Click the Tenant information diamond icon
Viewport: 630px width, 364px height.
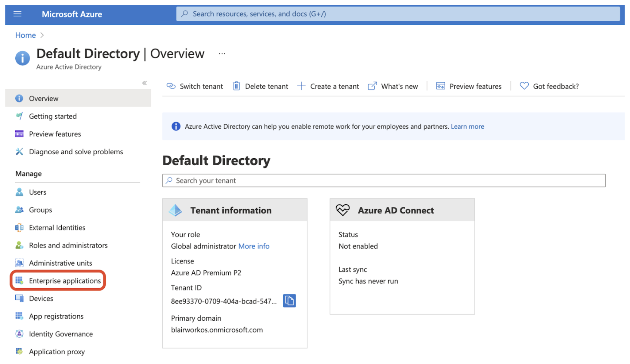175,210
